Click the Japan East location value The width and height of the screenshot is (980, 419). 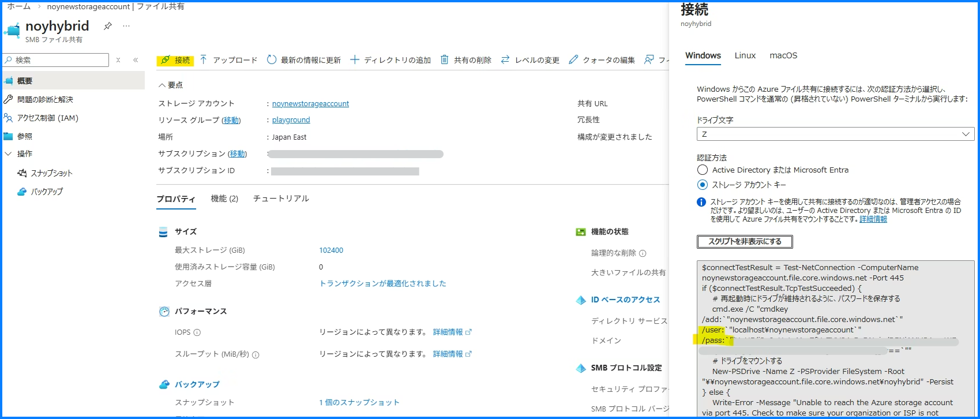click(289, 137)
